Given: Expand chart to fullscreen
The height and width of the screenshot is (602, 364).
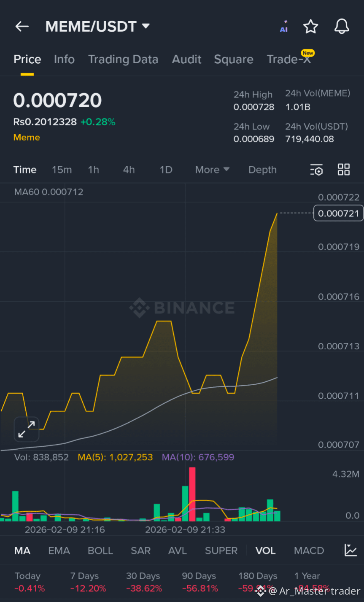Looking at the screenshot, I should 27,429.
